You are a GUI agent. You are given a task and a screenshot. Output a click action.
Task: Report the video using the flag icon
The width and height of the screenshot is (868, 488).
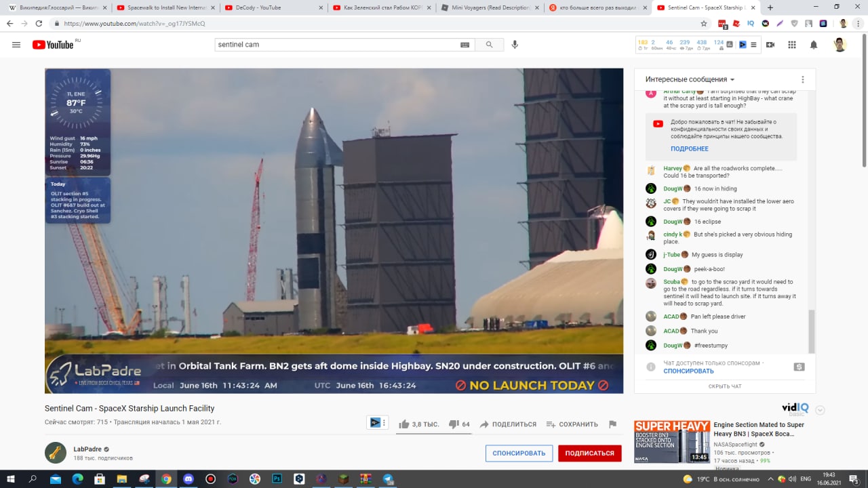[x=612, y=424]
